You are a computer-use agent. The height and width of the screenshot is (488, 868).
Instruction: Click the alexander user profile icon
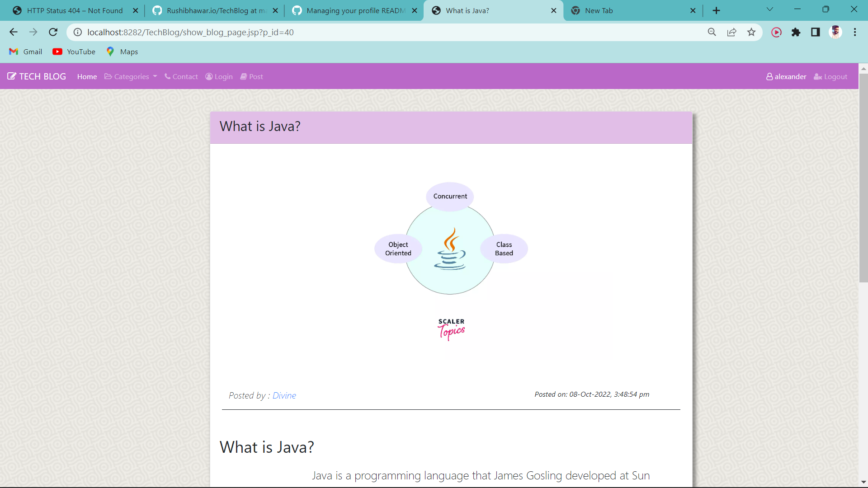769,76
